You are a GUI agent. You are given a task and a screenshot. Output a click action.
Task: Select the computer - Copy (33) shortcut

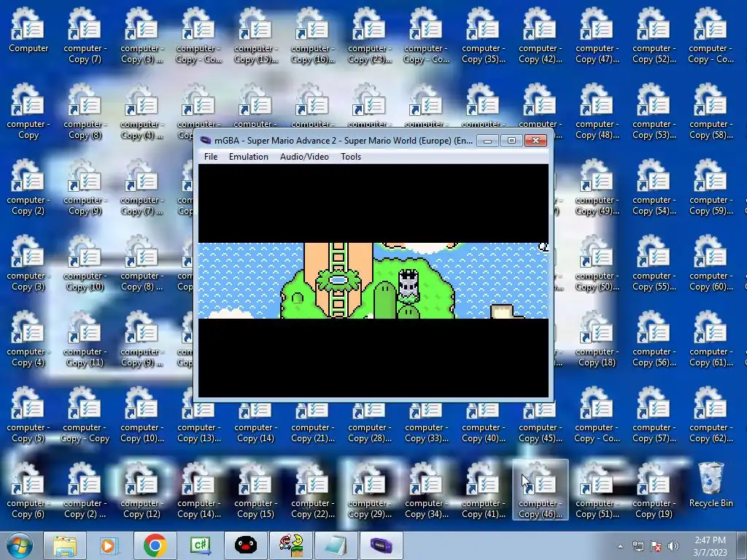click(x=426, y=424)
